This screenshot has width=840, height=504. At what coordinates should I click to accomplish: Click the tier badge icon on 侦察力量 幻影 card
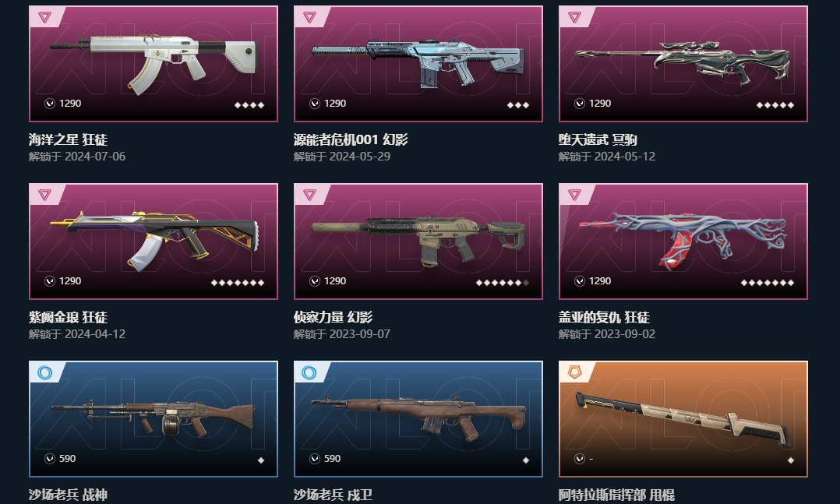[309, 195]
